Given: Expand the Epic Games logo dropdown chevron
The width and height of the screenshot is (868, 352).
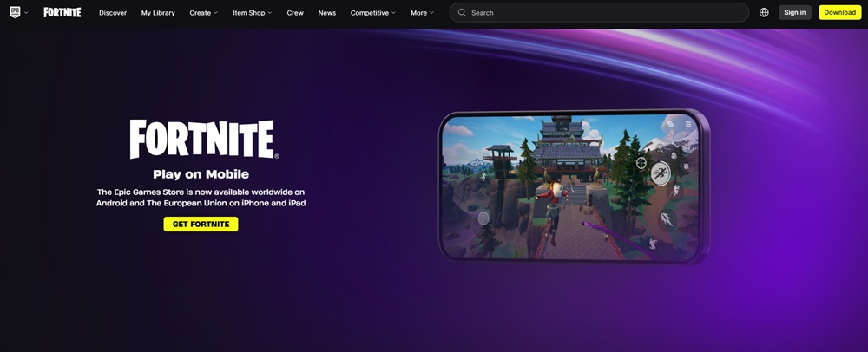Looking at the screenshot, I should (x=26, y=13).
